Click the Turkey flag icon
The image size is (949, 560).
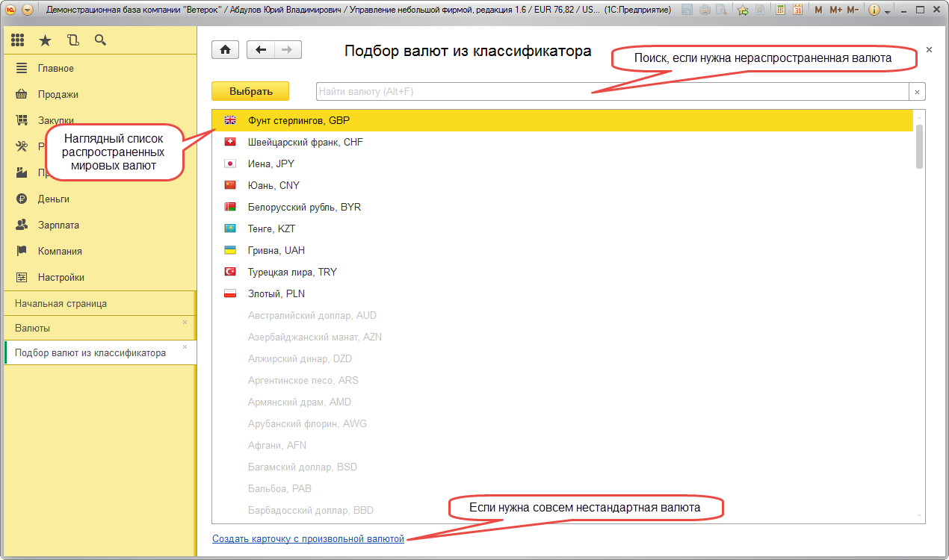coord(230,272)
